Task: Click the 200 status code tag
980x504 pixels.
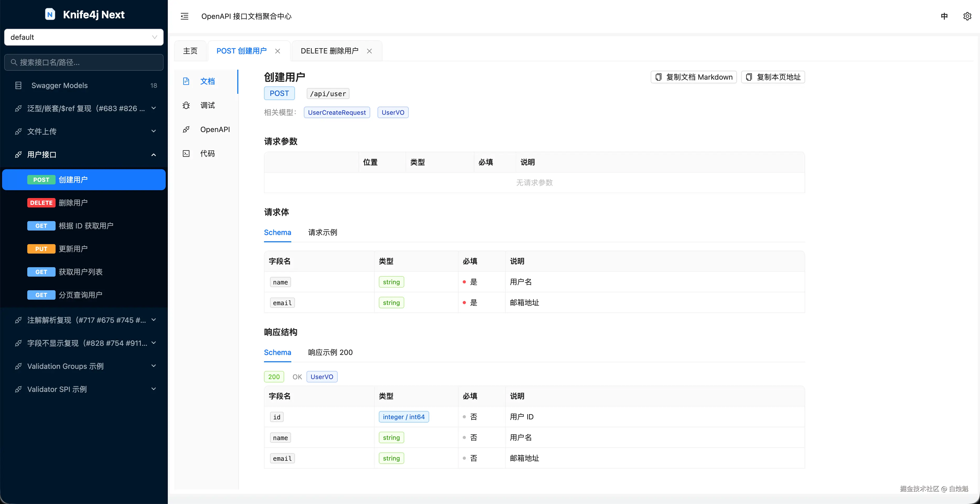Action: click(274, 377)
